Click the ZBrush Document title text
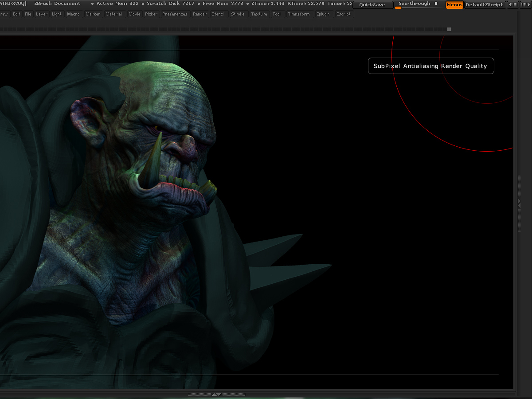The width and height of the screenshot is (532, 399). (57, 4)
